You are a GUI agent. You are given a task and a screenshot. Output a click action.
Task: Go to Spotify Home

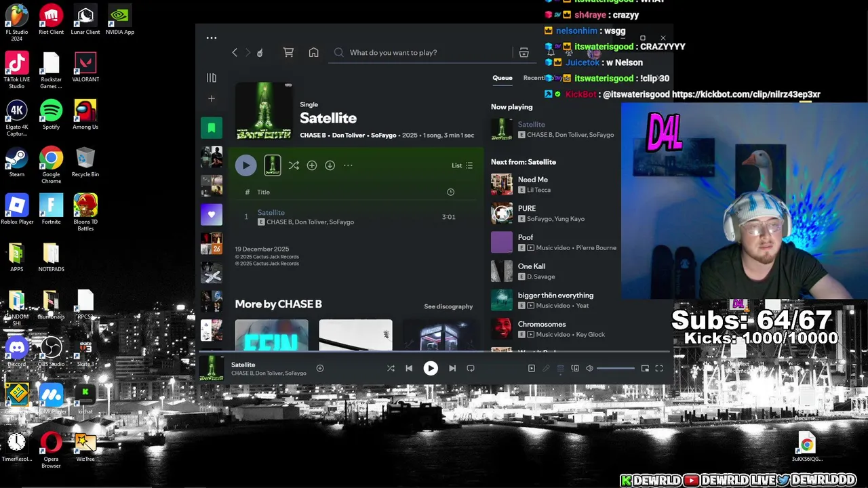pyautogui.click(x=313, y=52)
